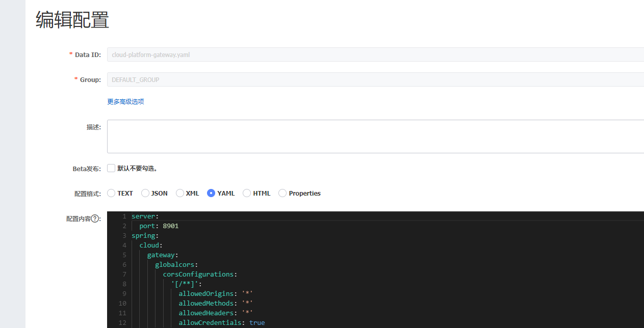Image resolution: width=644 pixels, height=328 pixels.
Task: Click the corsConfigurations line in editor
Action: 199,274
